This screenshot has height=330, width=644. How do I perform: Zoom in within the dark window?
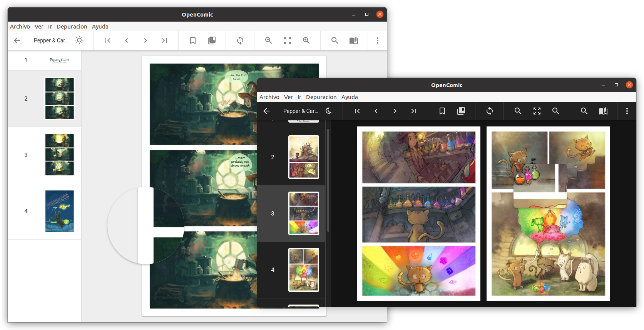(x=556, y=111)
